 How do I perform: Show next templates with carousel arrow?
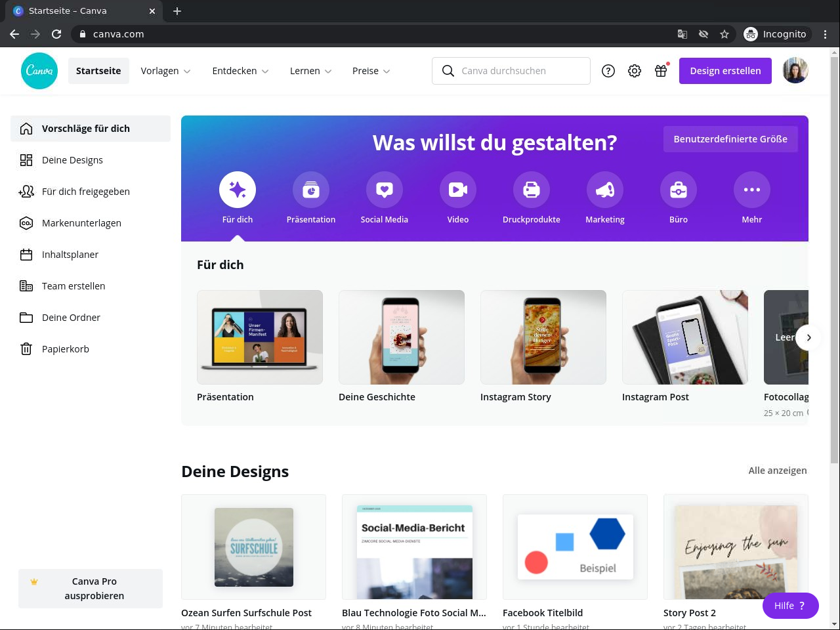coord(808,337)
